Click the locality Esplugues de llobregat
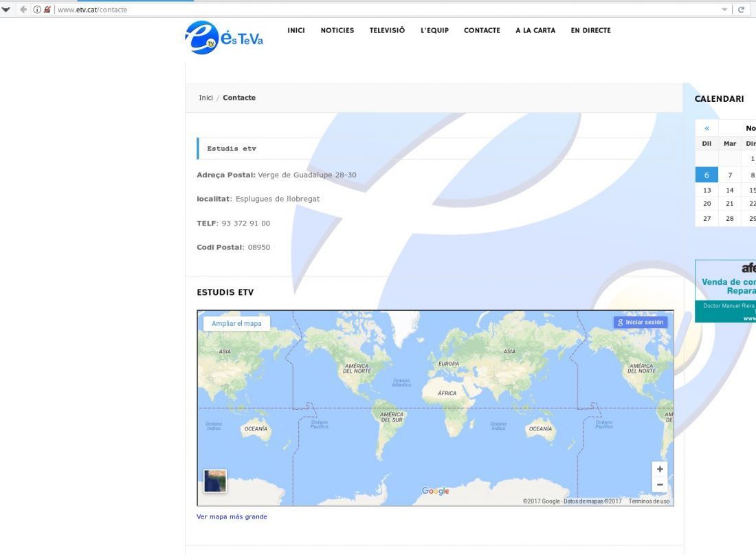The width and height of the screenshot is (756, 555). point(278,199)
